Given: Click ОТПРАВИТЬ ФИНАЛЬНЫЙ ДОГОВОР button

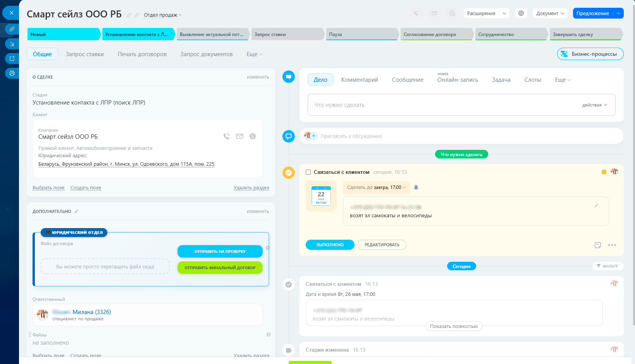Looking at the screenshot, I should (x=220, y=268).
